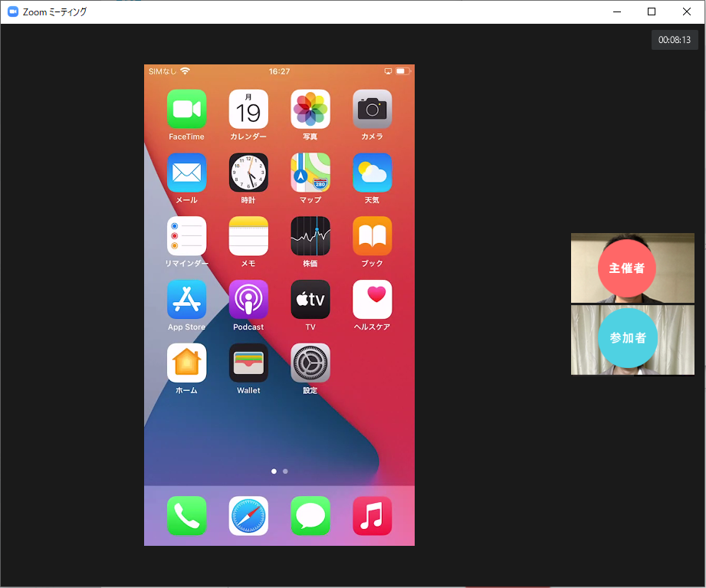
Task: Open the Music app in dock
Action: pyautogui.click(x=372, y=516)
